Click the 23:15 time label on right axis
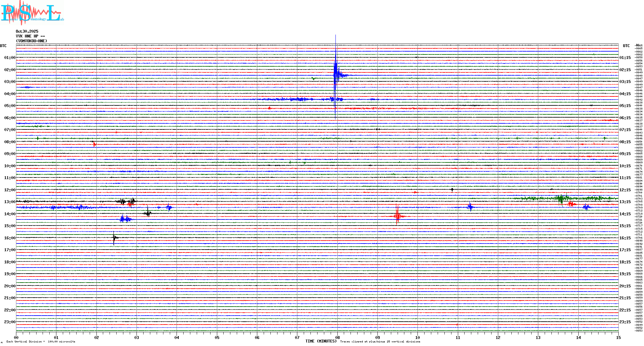644x346 pixels. coord(625,322)
